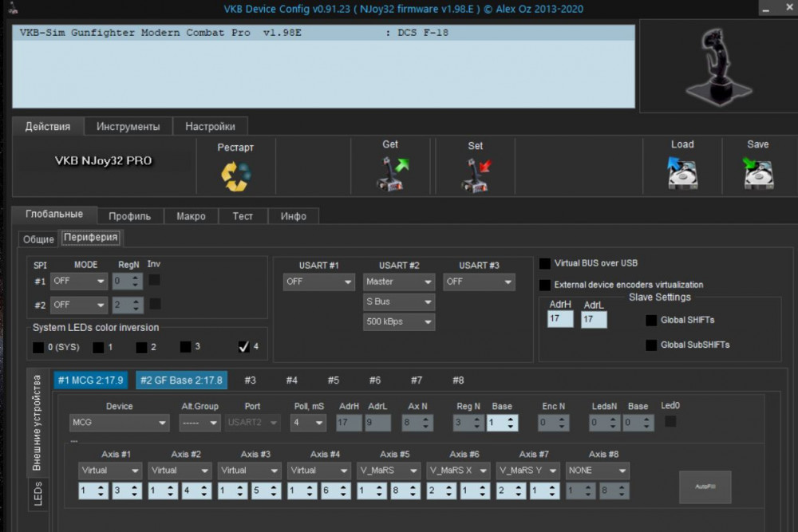Click the Load disk icon
The height and width of the screenshot is (532, 798).
(682, 173)
